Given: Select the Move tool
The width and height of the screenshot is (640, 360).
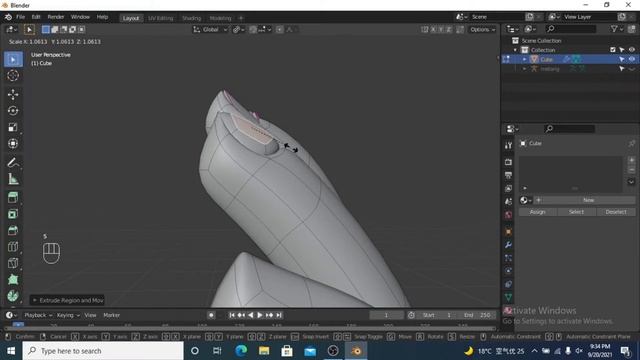Looking at the screenshot, I should click(x=13, y=94).
